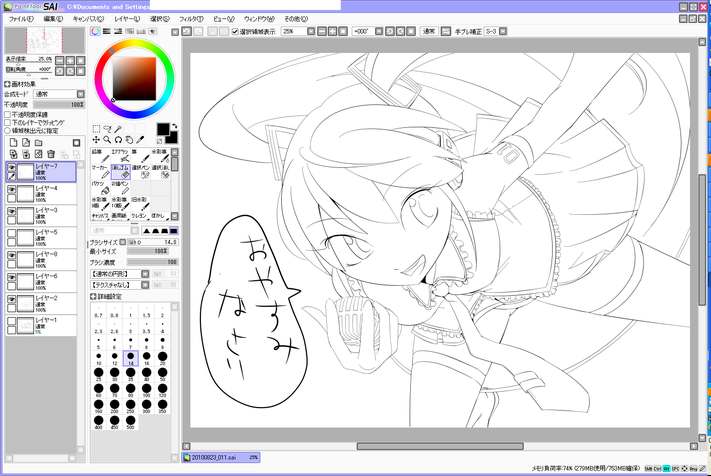The height and width of the screenshot is (476, 711).
Task: Hide layer レイヤー4 with its eye icon
Action: (12, 189)
